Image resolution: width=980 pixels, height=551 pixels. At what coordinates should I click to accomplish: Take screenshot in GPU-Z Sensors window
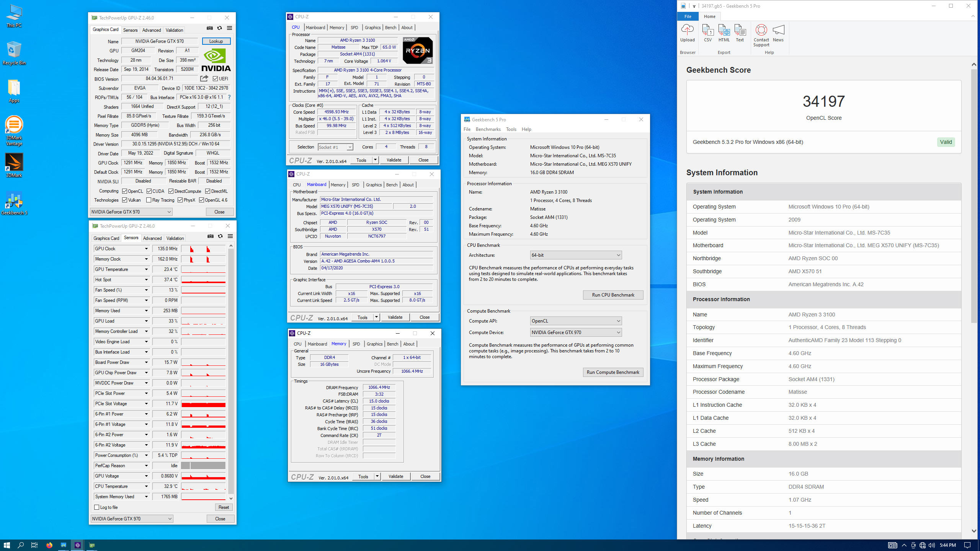coord(211,236)
